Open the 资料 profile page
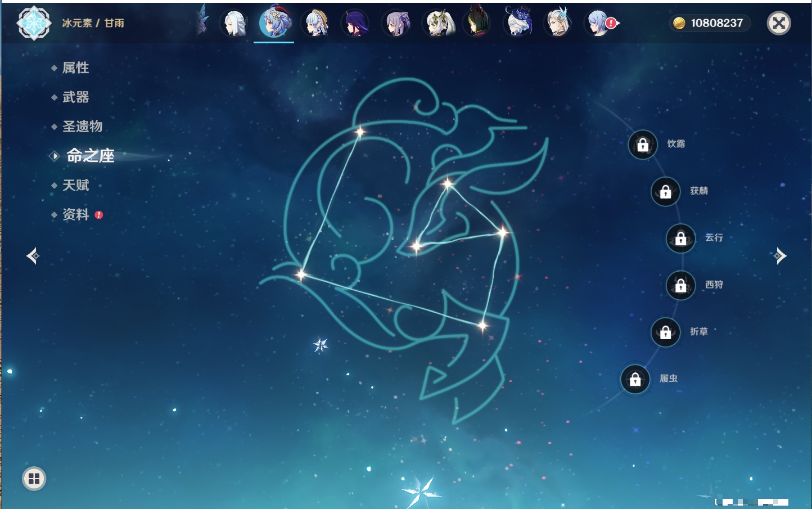Image resolution: width=812 pixels, height=509 pixels. point(75,214)
